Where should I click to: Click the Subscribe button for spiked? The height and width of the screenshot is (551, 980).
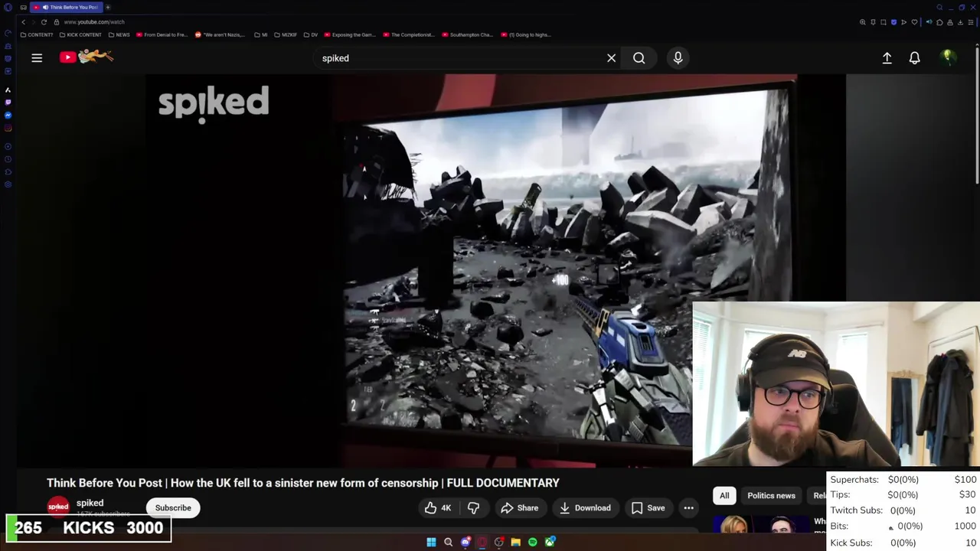(173, 507)
